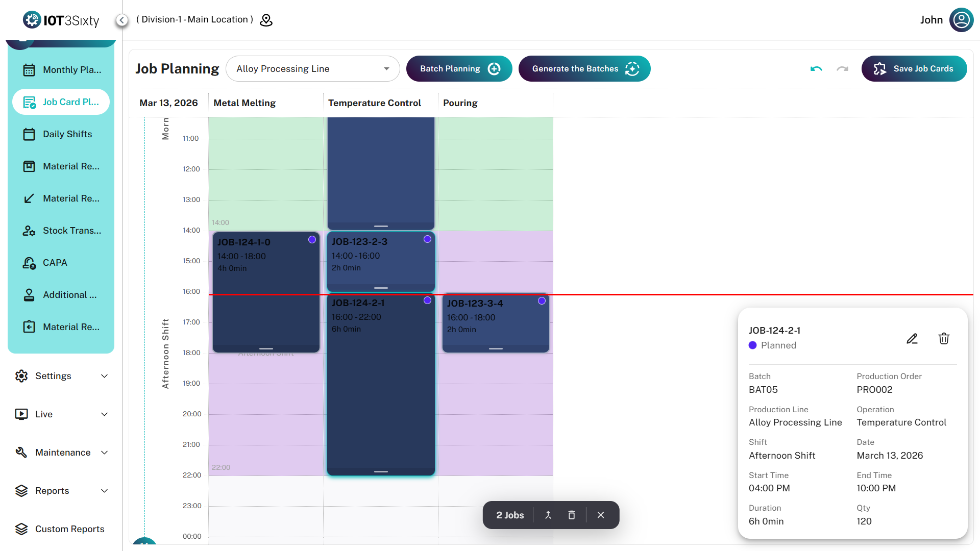Grab JOB-124-2-1 bottom resize handle
The image size is (980, 551).
pos(381,471)
